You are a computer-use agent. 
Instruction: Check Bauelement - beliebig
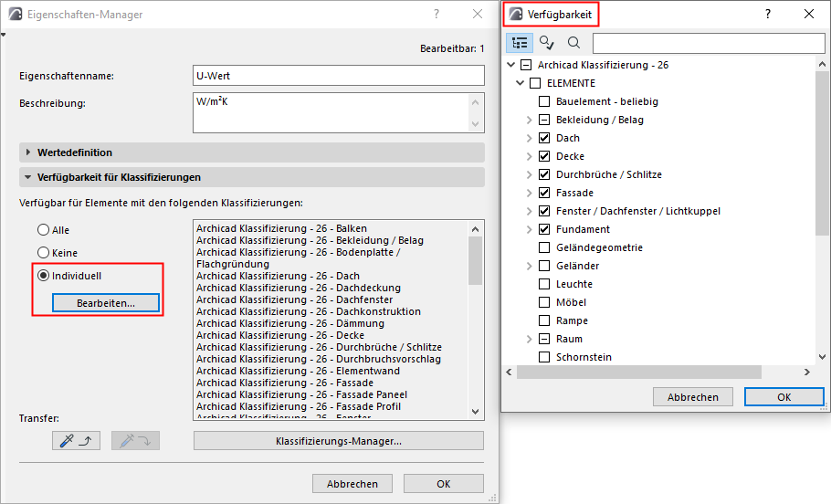544,101
